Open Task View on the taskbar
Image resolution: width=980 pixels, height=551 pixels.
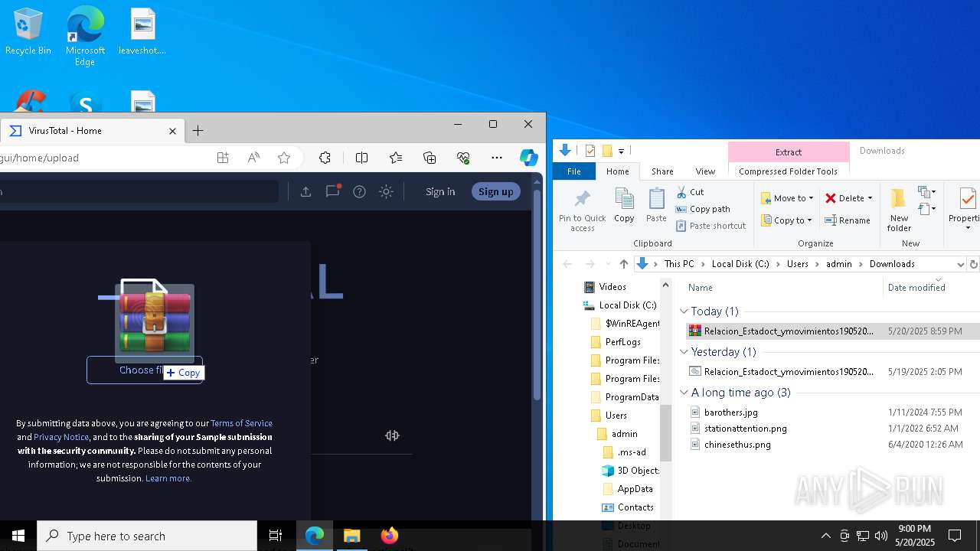276,536
